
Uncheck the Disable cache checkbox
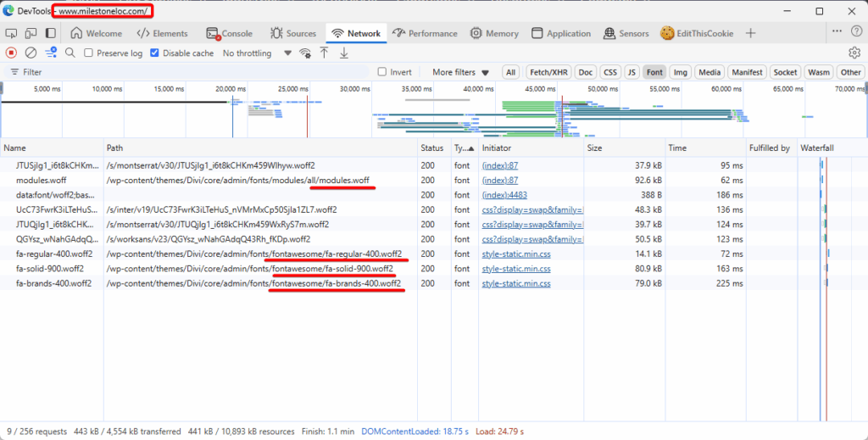(154, 53)
